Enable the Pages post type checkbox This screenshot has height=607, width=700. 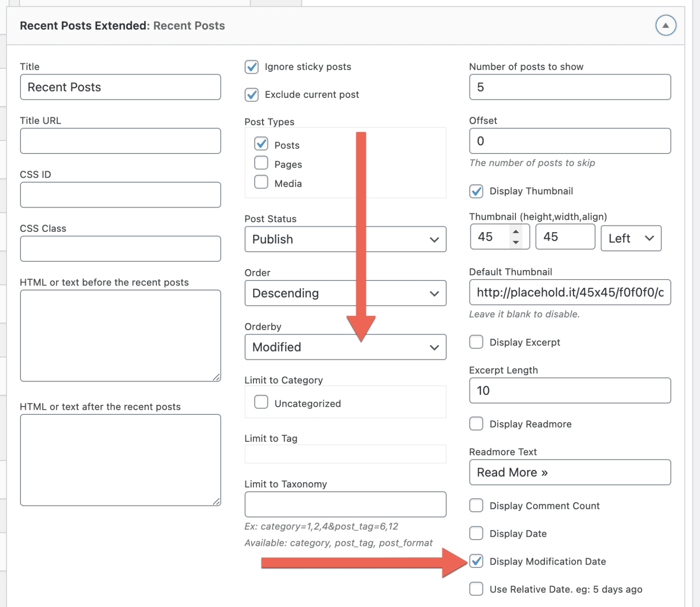261,163
